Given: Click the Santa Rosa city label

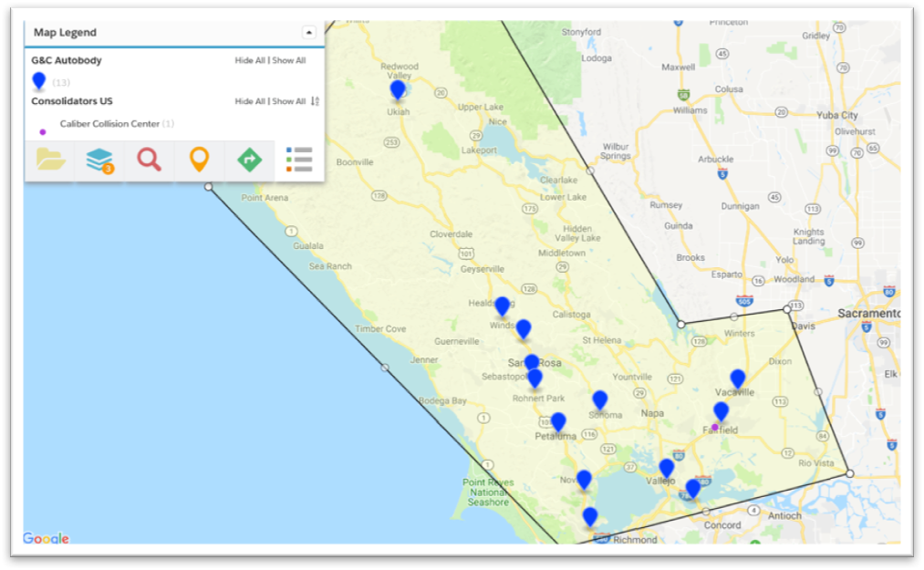Looking at the screenshot, I should click(x=535, y=362).
